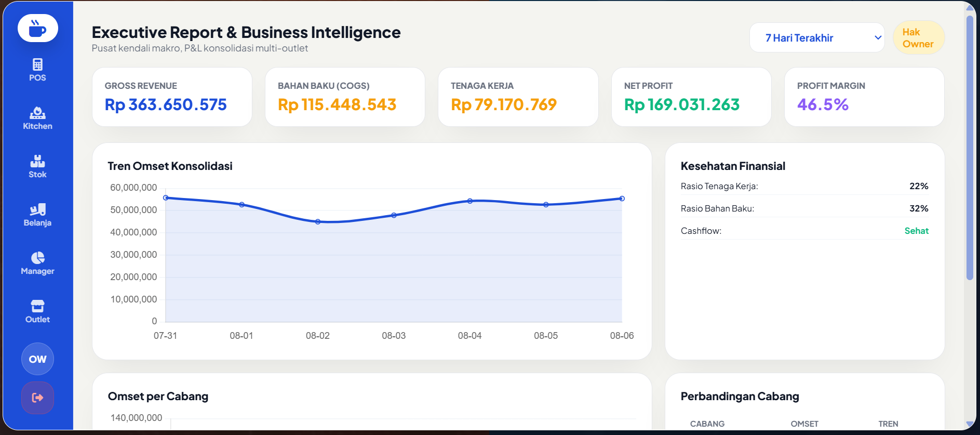Viewport: 980px width, 435px height.
Task: Click the CABANG column header
Action: click(x=707, y=424)
